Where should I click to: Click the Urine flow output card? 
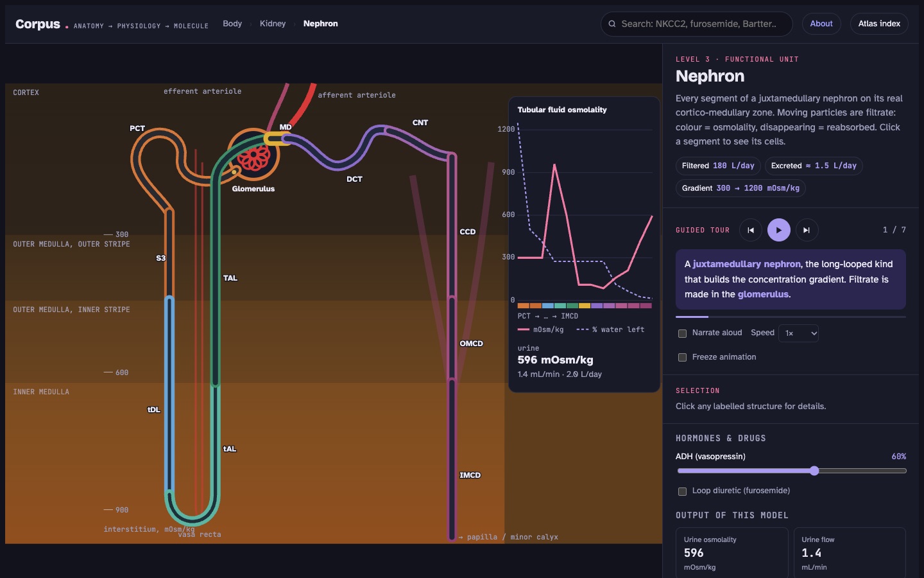pyautogui.click(x=850, y=553)
